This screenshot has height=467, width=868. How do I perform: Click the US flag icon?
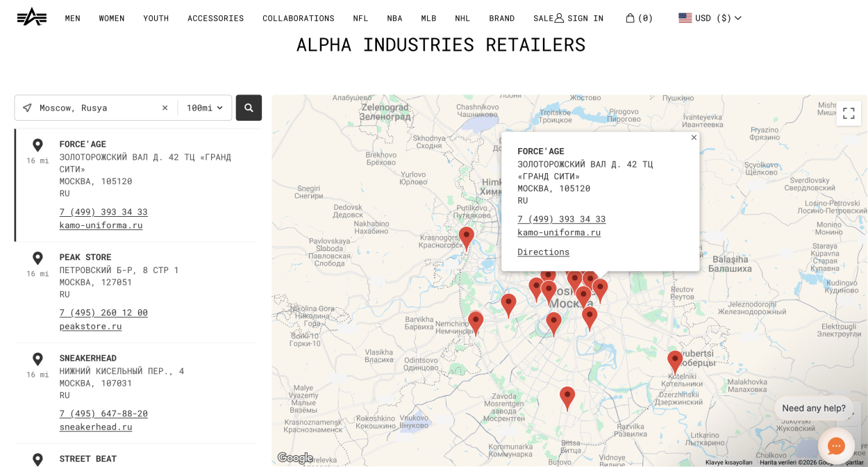pos(685,18)
